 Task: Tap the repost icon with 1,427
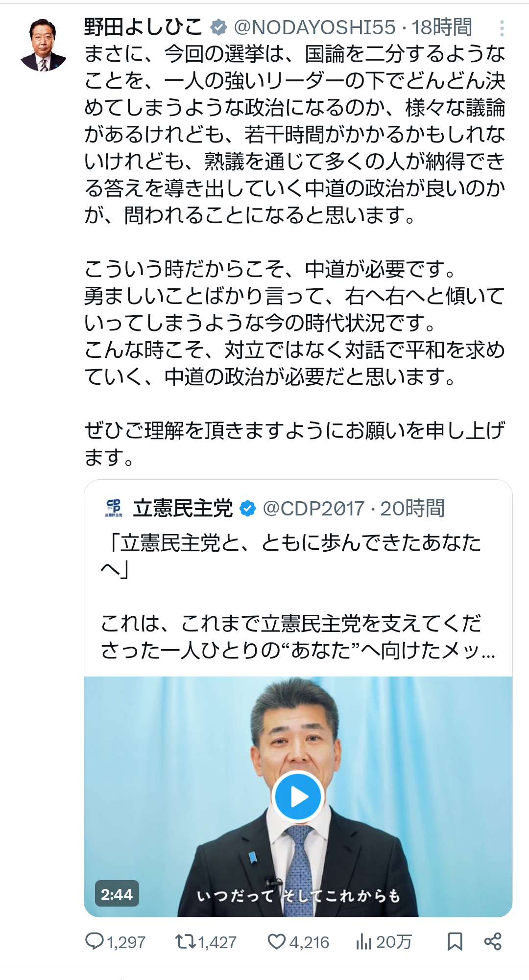(x=185, y=941)
